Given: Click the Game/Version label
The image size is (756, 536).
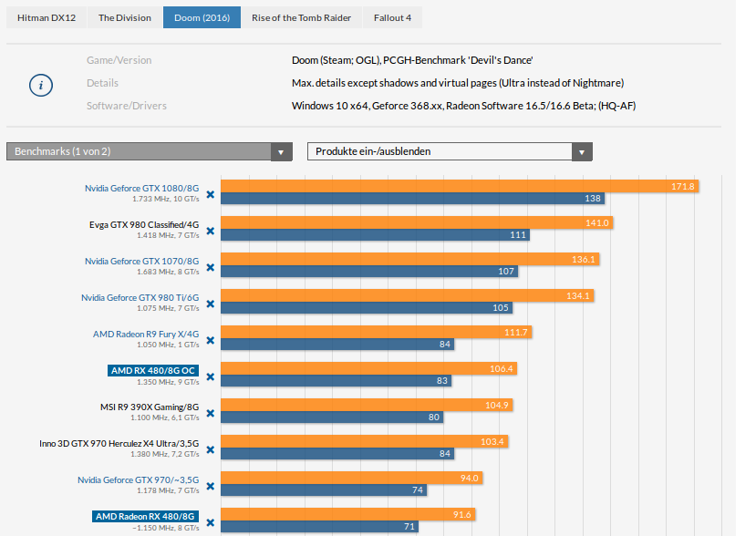Looking at the screenshot, I should point(119,60).
